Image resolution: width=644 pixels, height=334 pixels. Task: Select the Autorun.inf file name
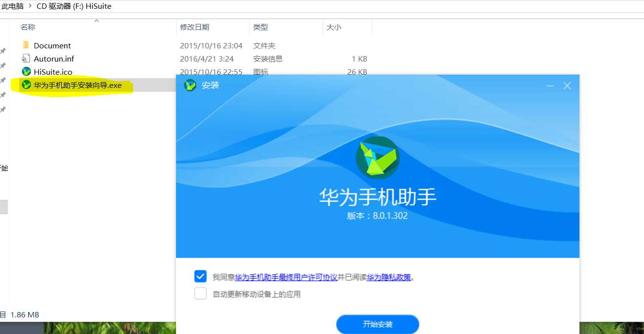[x=54, y=59]
